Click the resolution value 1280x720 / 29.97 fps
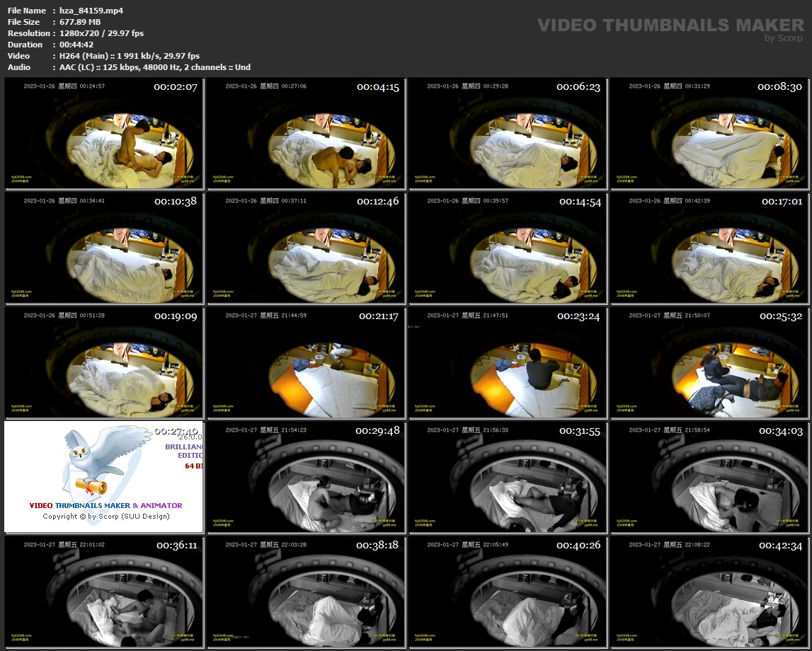Image resolution: width=812 pixels, height=651 pixels. pyautogui.click(x=101, y=33)
